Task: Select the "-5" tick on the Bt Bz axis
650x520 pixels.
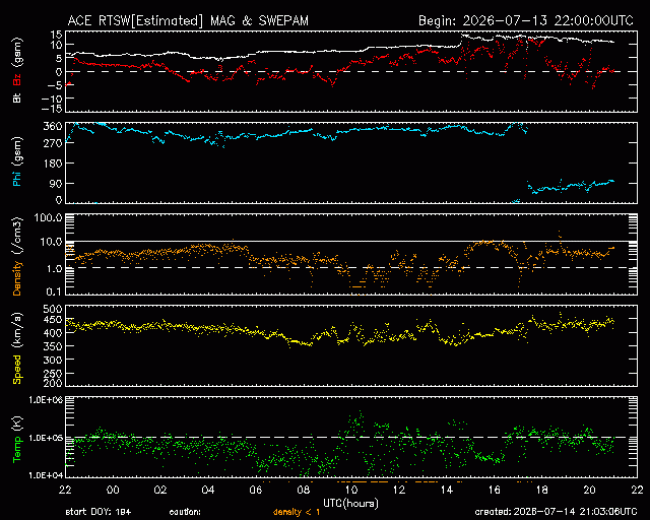Action: tap(55, 85)
